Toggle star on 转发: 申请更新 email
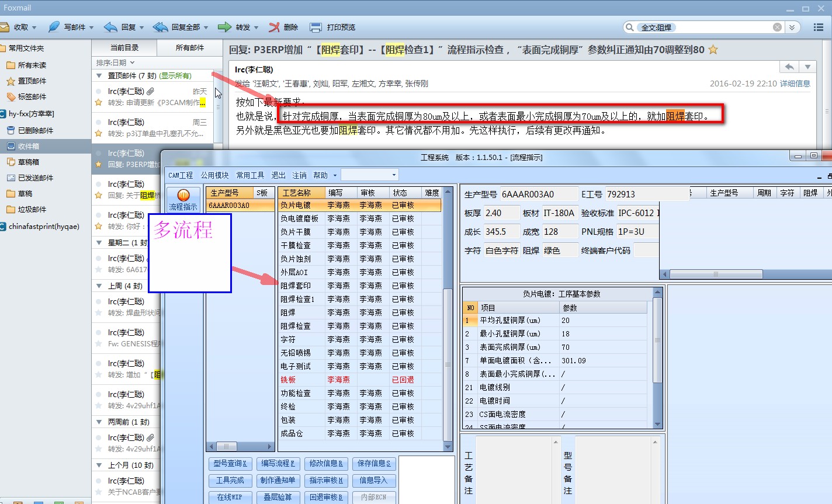 (x=99, y=102)
